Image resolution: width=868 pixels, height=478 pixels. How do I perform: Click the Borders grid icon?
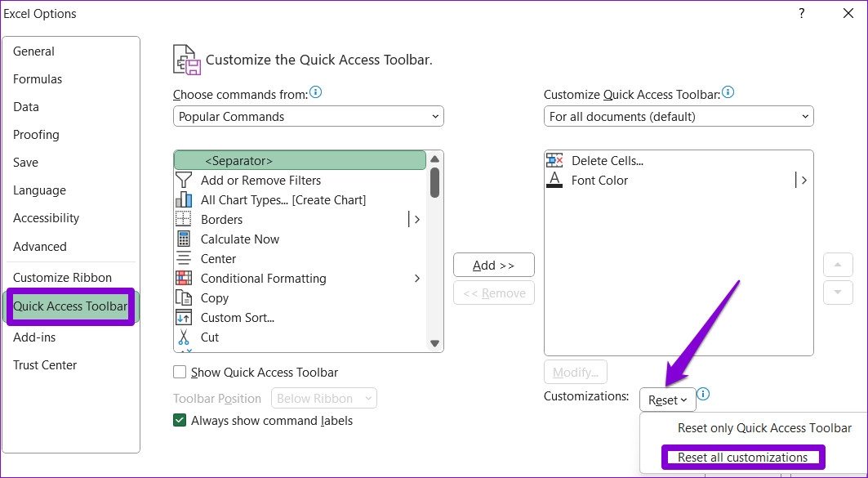183,219
